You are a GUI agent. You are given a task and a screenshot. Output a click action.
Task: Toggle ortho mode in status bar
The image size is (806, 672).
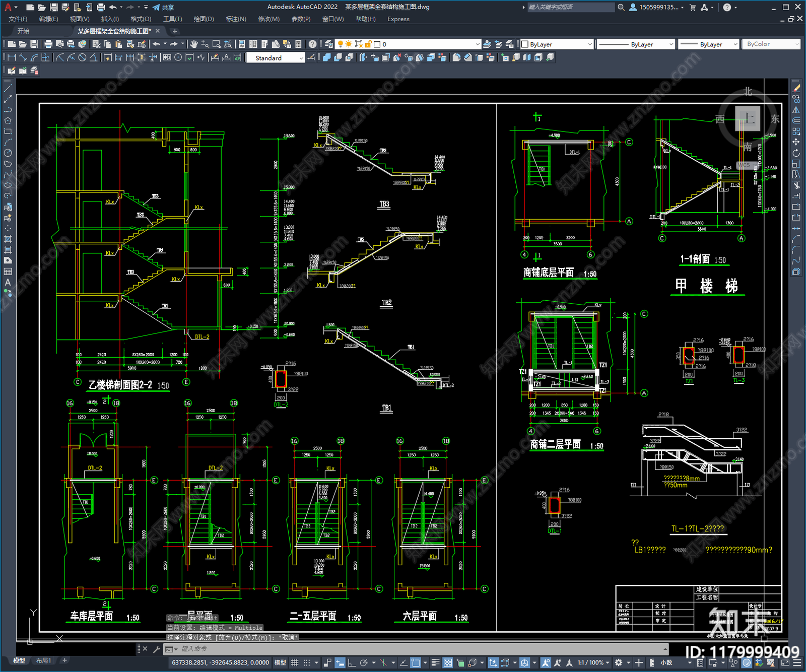[352, 662]
